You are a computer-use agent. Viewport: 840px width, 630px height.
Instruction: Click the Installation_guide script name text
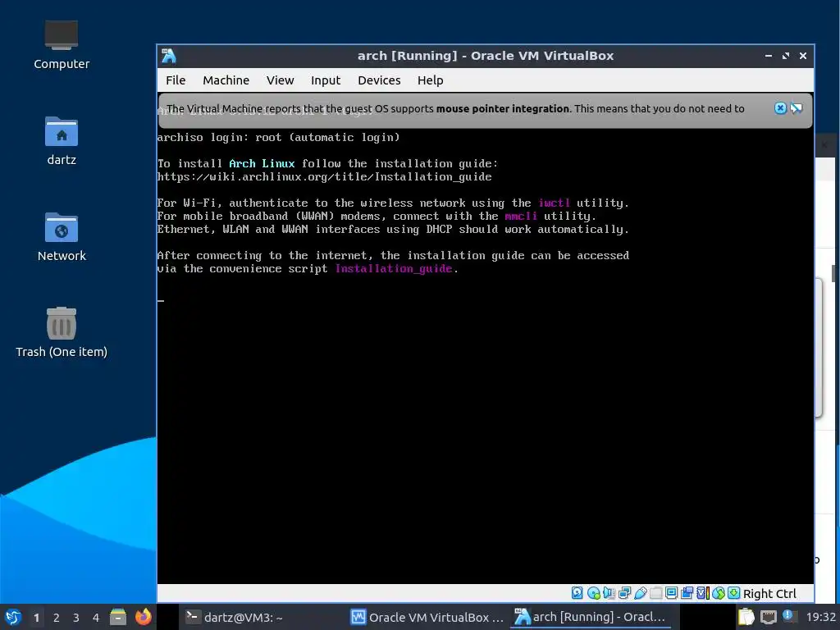tap(394, 269)
